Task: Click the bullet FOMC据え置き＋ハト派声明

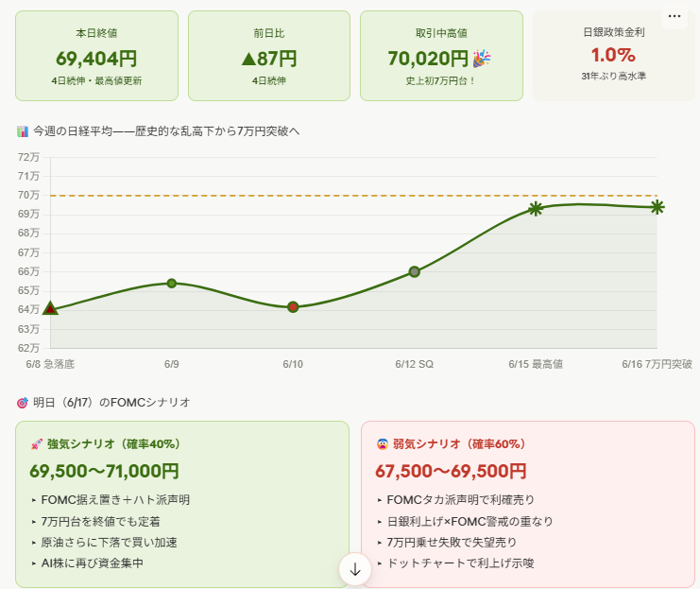Action: [x=115, y=500]
